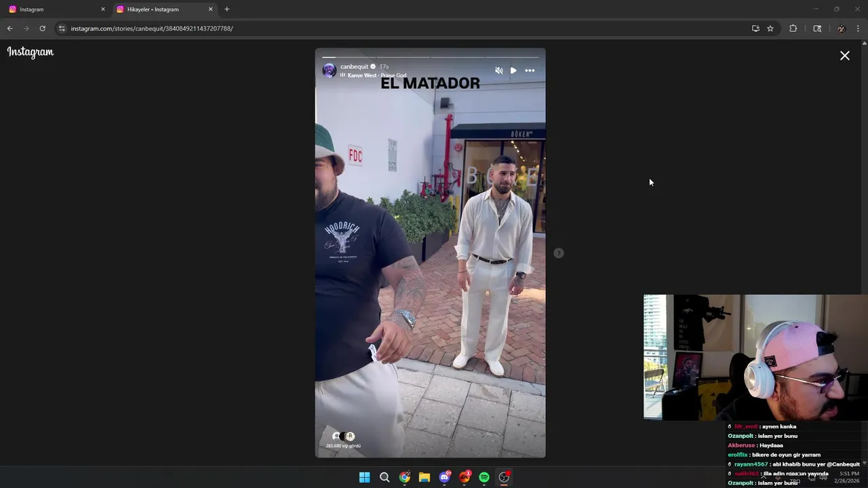Unmute the story audio
The height and width of the screenshot is (488, 868).
click(x=499, y=70)
